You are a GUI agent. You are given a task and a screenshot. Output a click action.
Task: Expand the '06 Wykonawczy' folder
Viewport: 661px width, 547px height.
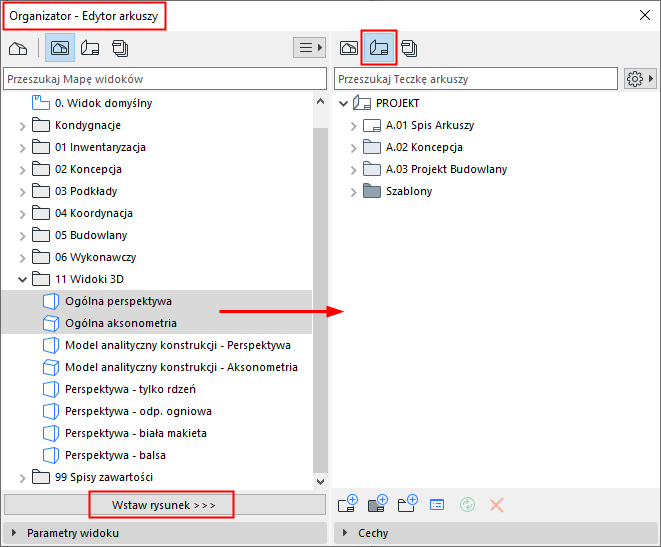pyautogui.click(x=22, y=257)
